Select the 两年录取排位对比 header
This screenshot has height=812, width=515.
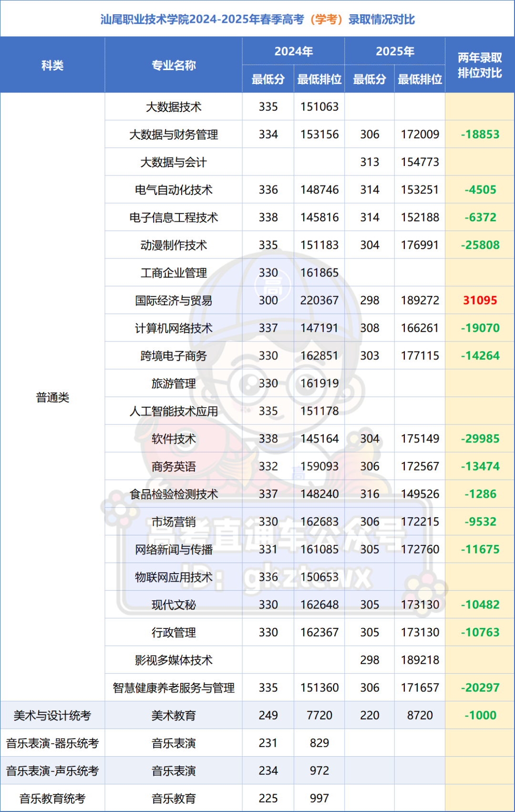[480, 65]
